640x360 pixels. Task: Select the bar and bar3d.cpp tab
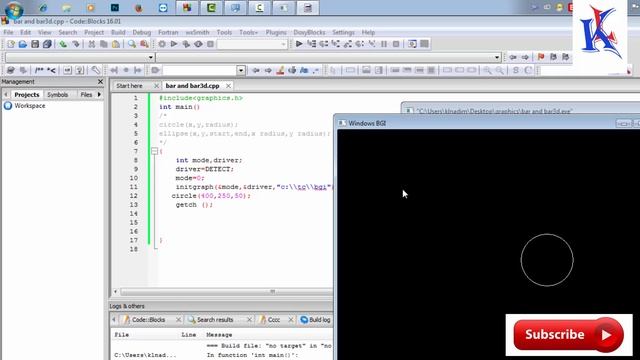click(192, 86)
